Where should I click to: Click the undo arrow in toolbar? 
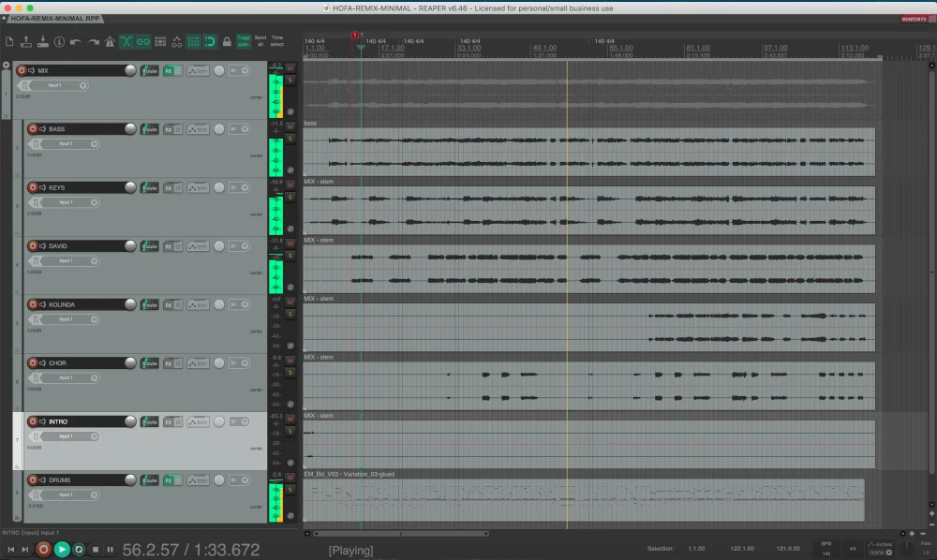(76, 42)
